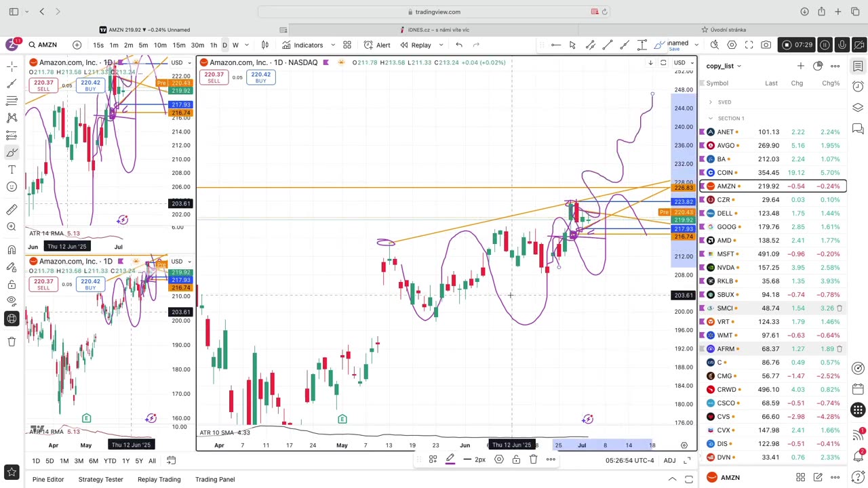Set the date range to 1M

64,461
